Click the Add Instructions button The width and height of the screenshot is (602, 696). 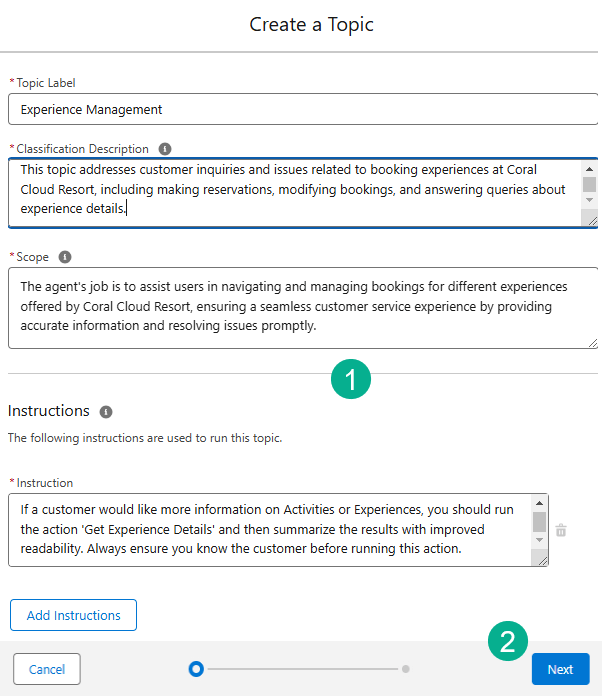tap(73, 615)
